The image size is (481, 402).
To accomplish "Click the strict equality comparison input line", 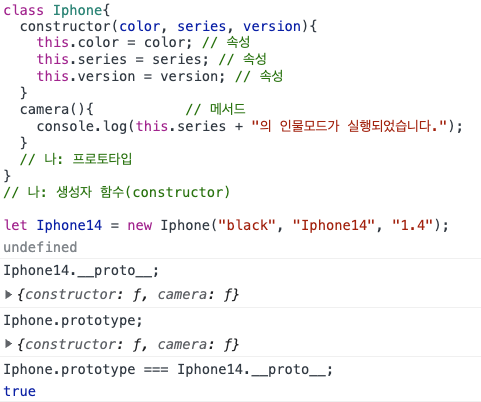I will pos(168,370).
